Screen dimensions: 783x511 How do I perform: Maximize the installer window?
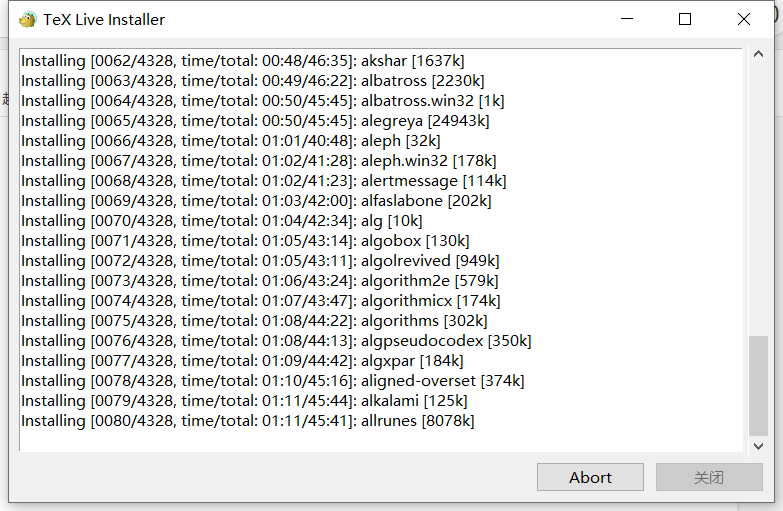coord(685,19)
